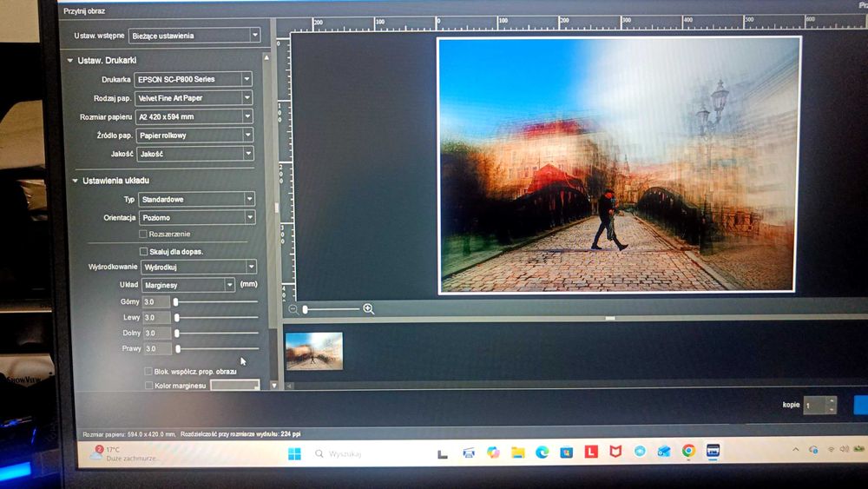Click the kopie number field

coord(814,406)
